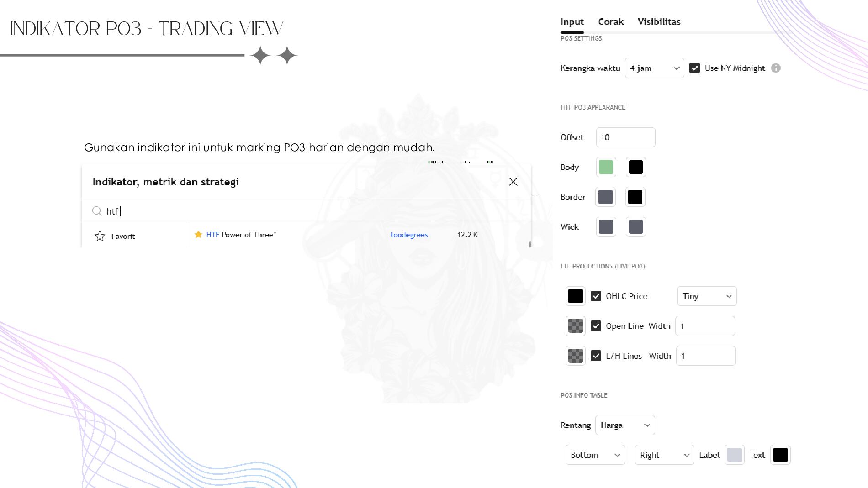Click the Label color swatch
Viewport: 868px width, 488px height.
tap(734, 455)
